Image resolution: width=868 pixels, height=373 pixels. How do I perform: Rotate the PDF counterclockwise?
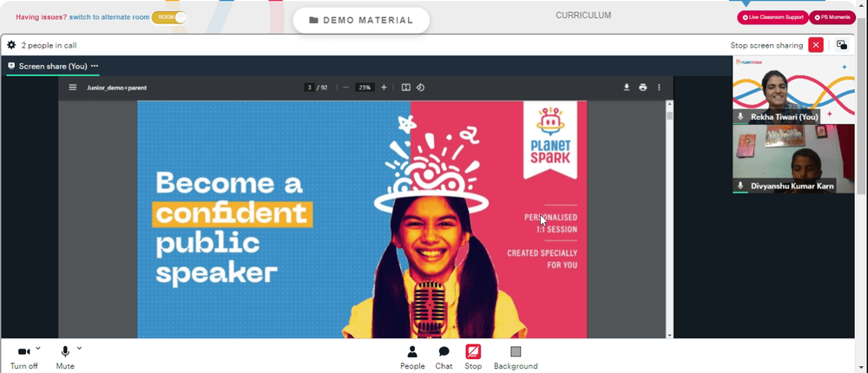[x=420, y=88]
